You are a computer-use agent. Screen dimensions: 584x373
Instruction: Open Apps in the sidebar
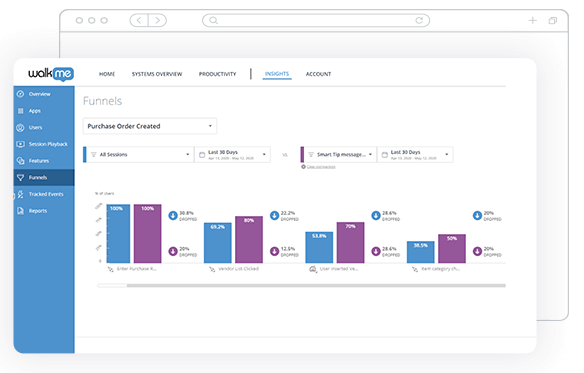44,111
